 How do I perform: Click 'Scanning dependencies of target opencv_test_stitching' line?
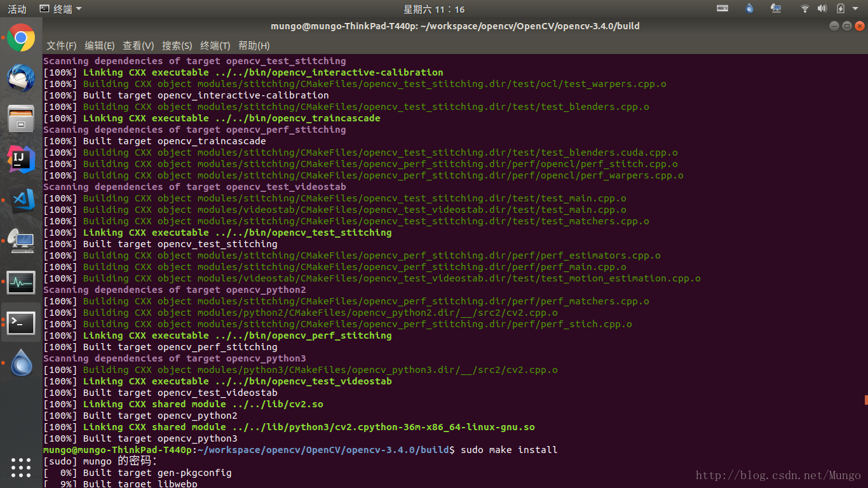click(194, 61)
